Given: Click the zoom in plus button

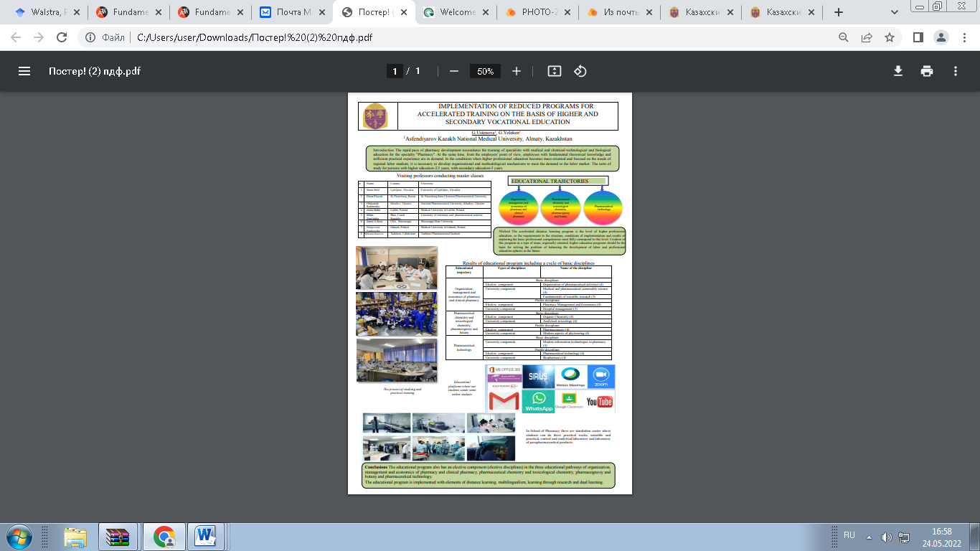Looking at the screenshot, I should click(x=517, y=71).
